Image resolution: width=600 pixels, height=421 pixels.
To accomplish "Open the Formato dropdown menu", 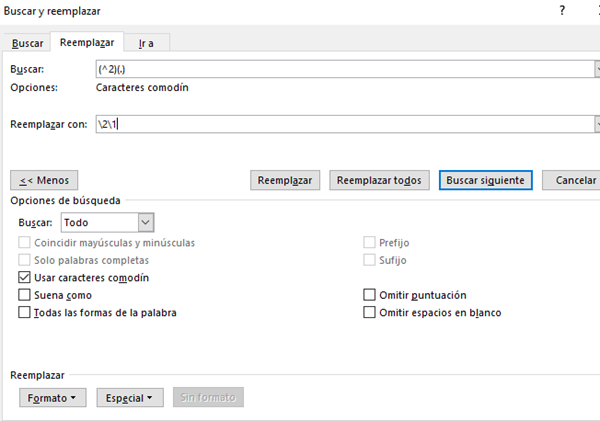I will (x=53, y=398).
